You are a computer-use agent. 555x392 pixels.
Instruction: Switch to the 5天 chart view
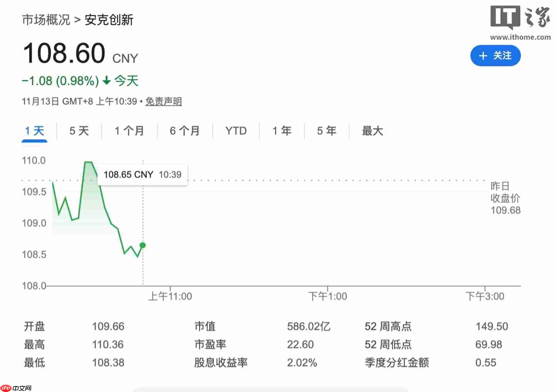click(x=79, y=131)
